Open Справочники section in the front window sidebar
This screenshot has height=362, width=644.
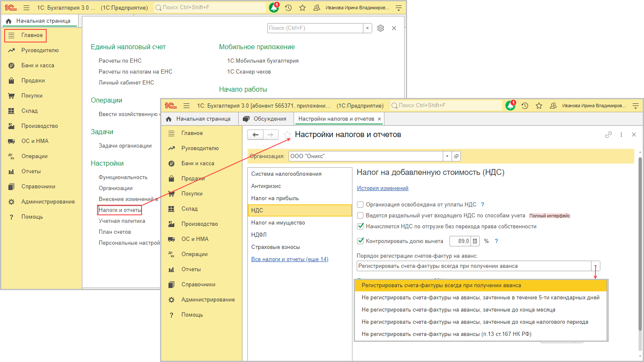coord(198,285)
